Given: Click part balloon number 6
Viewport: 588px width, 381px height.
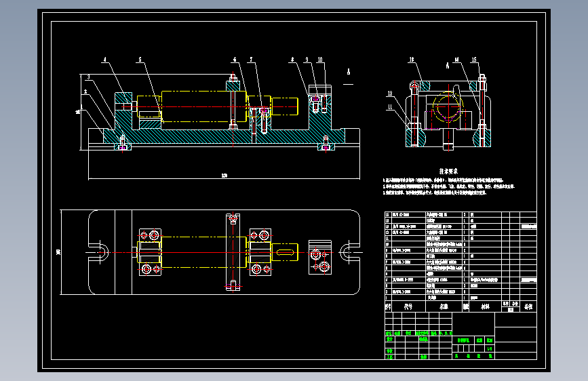Looking at the screenshot, I should (x=235, y=60).
